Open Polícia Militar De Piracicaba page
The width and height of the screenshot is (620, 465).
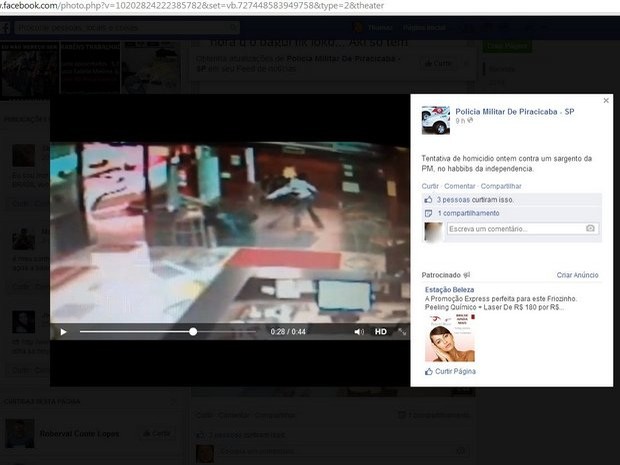pos(514,110)
